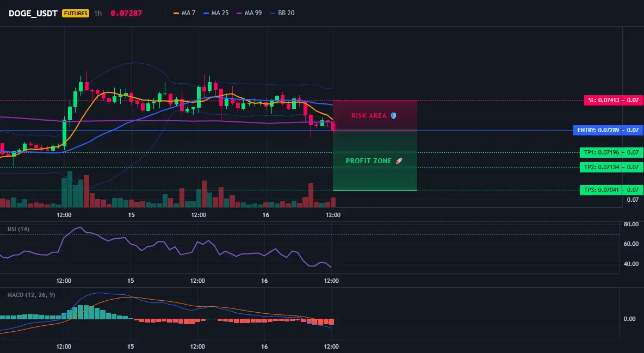The height and width of the screenshot is (353, 644).
Task: Click the 0.00 MACD axis value
Action: pos(630,319)
